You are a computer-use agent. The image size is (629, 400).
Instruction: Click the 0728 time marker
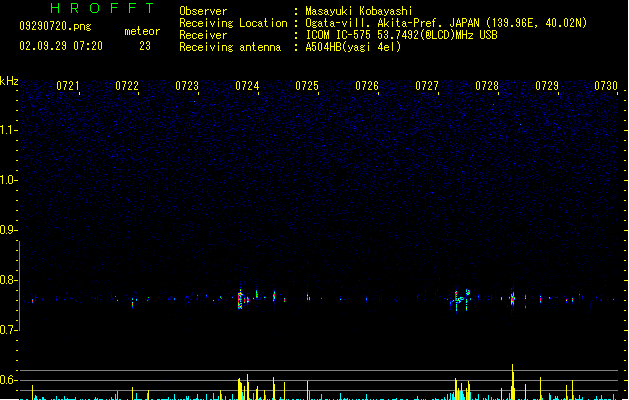487,86
